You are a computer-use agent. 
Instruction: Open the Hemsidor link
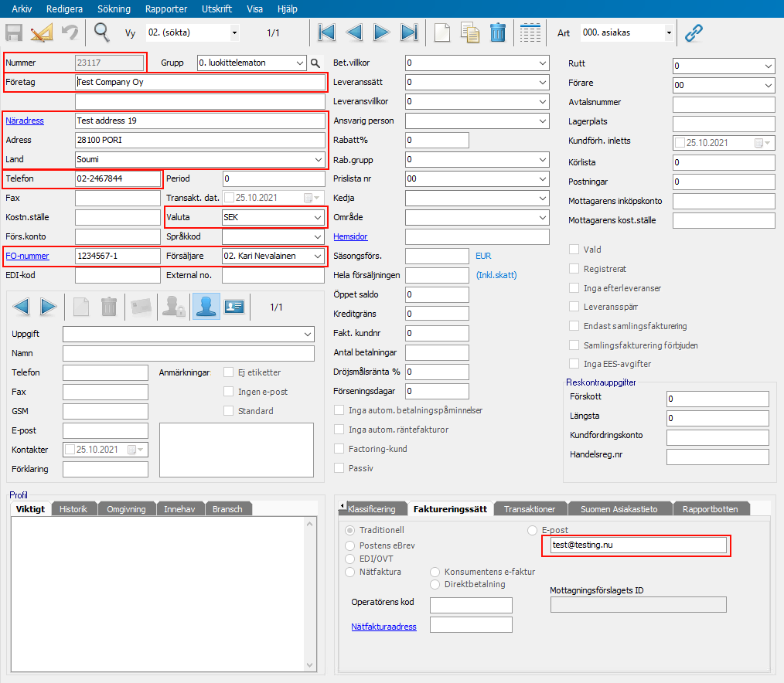click(350, 237)
